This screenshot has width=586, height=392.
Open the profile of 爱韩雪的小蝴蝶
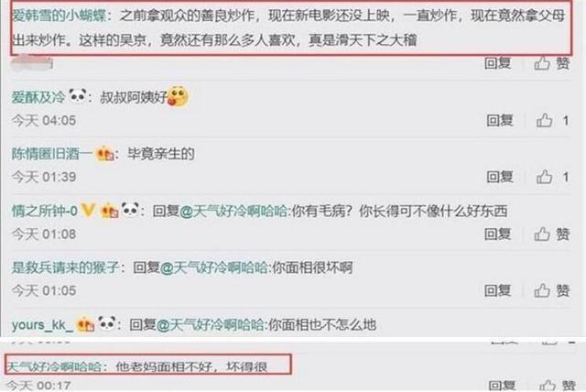[x=59, y=16]
